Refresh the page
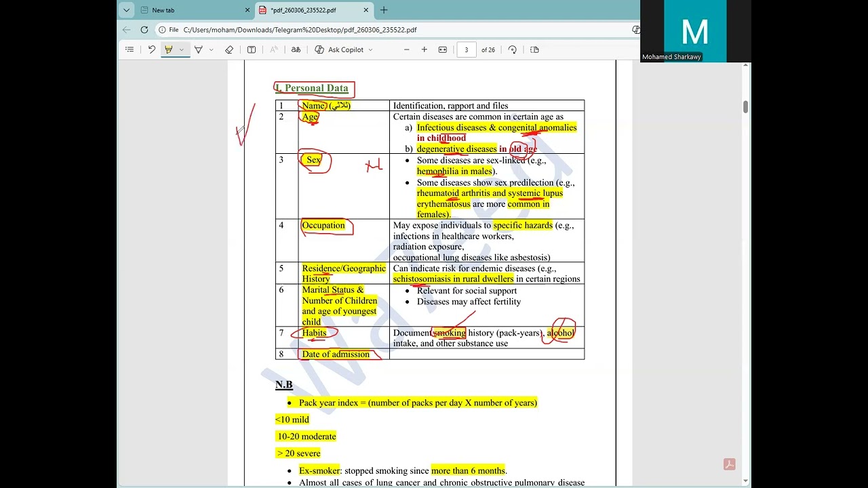868x488 pixels. (x=144, y=30)
